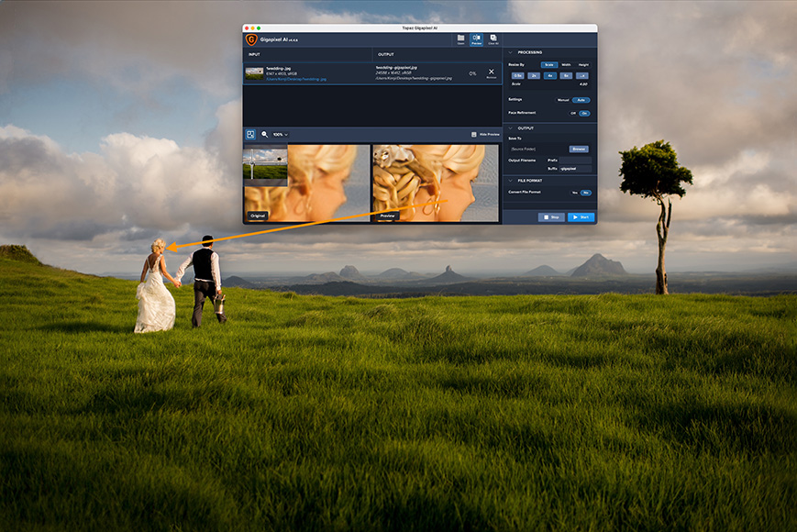The image size is (797, 532).
Task: Click the navigator toggle icon above the preview
Action: [x=250, y=134]
